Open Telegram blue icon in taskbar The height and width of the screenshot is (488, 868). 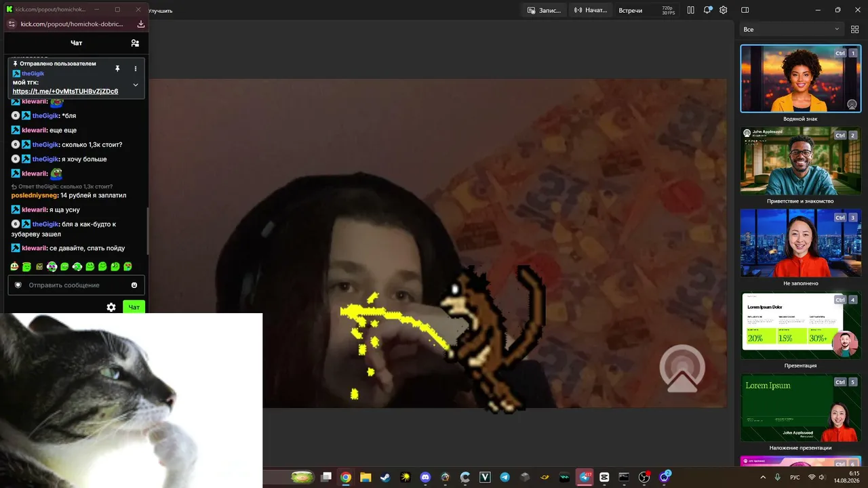click(x=505, y=477)
